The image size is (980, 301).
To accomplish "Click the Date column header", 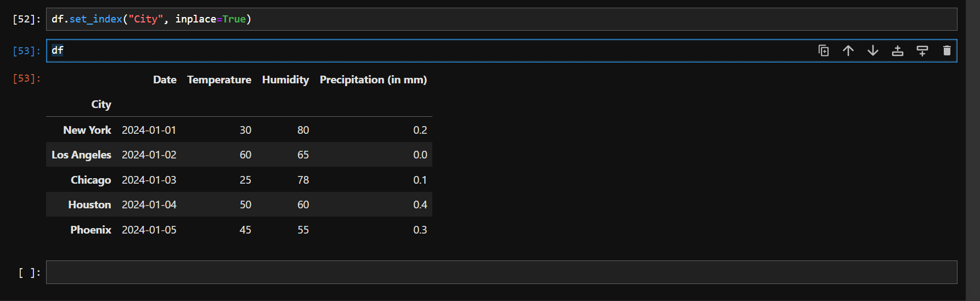I will (x=165, y=79).
